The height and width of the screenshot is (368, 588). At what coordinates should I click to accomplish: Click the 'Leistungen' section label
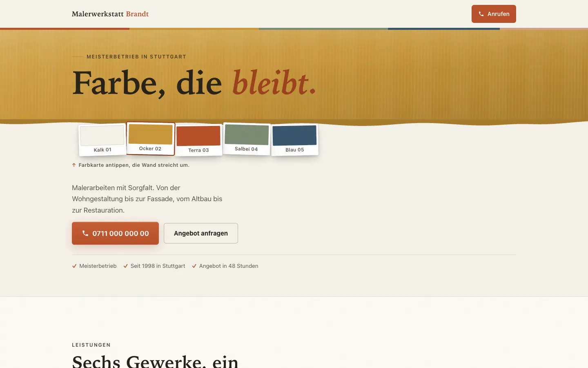pyautogui.click(x=91, y=345)
